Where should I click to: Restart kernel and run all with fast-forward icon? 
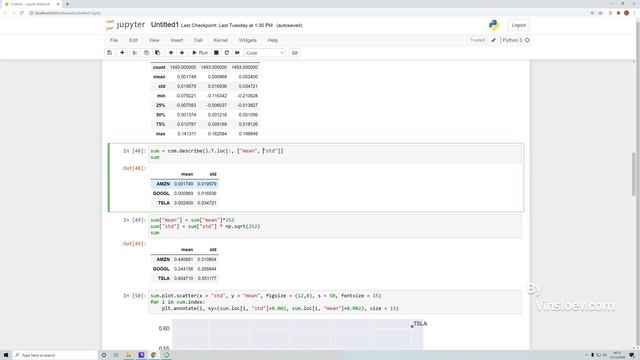click(x=237, y=53)
